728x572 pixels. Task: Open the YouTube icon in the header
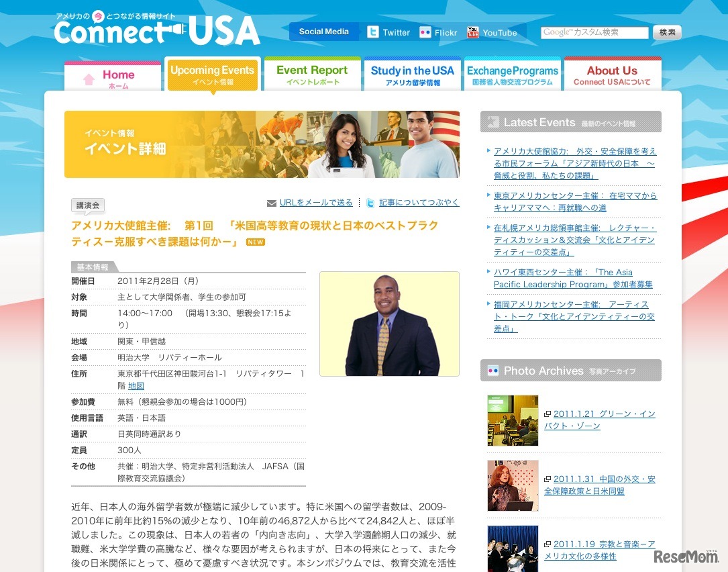(474, 31)
